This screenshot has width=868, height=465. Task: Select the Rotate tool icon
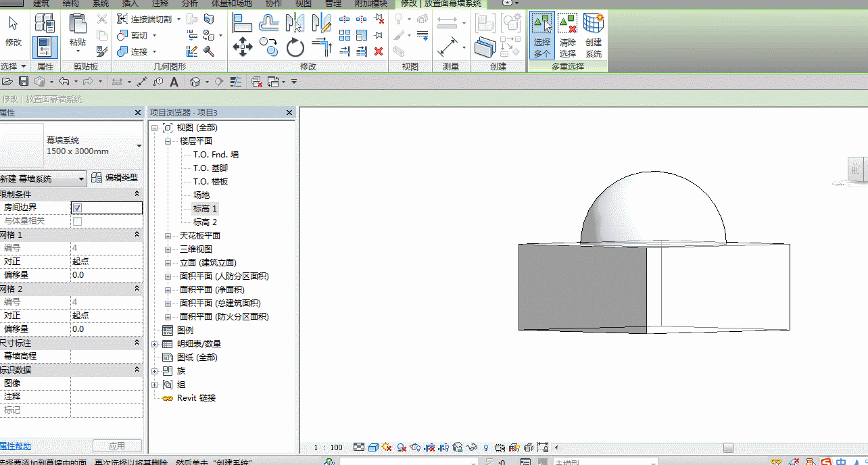[295, 47]
